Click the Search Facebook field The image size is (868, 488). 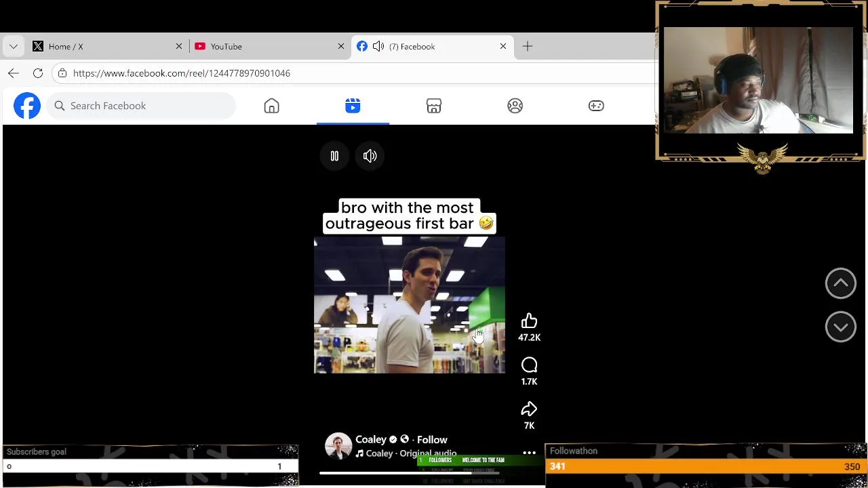[x=141, y=106]
